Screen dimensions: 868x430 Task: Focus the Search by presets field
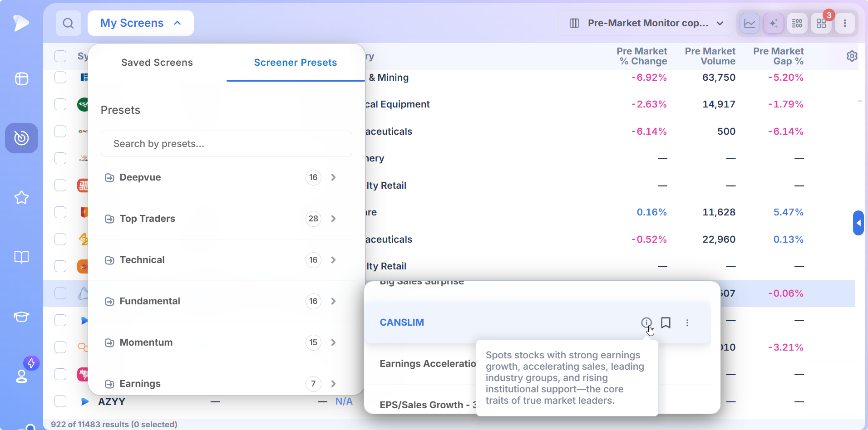227,144
